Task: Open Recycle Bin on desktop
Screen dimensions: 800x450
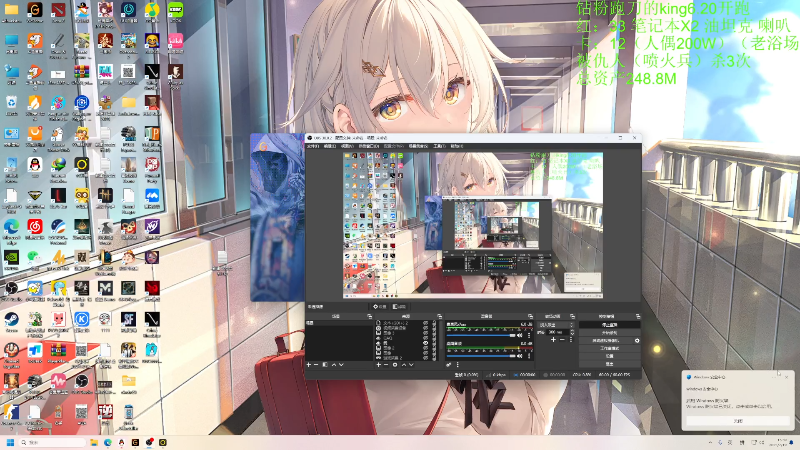Action: (x=11, y=103)
